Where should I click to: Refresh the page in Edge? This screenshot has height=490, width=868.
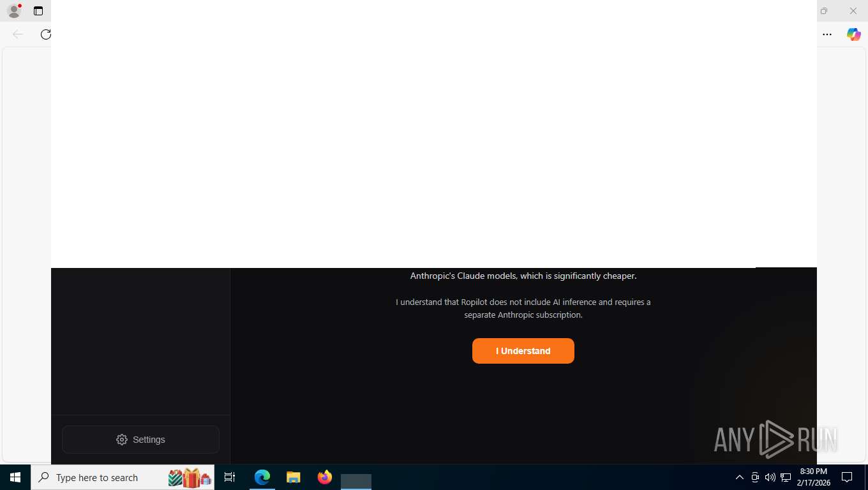pos(45,34)
